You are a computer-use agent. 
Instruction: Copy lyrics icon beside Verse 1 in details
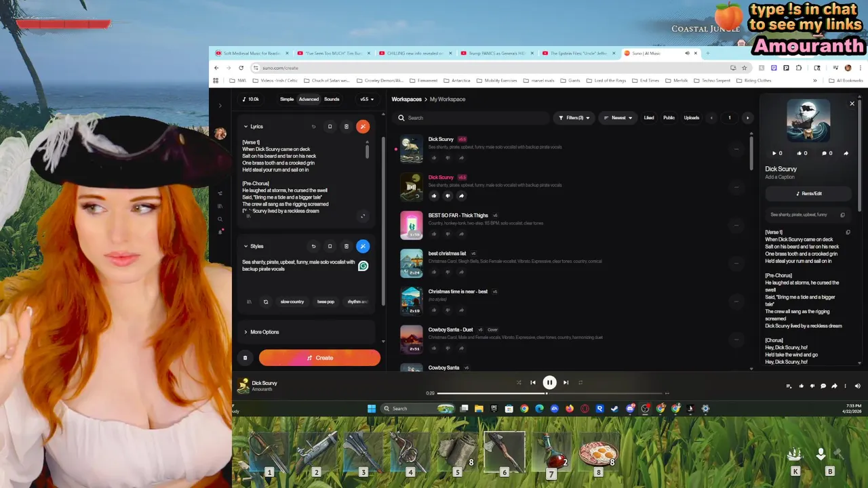point(848,232)
